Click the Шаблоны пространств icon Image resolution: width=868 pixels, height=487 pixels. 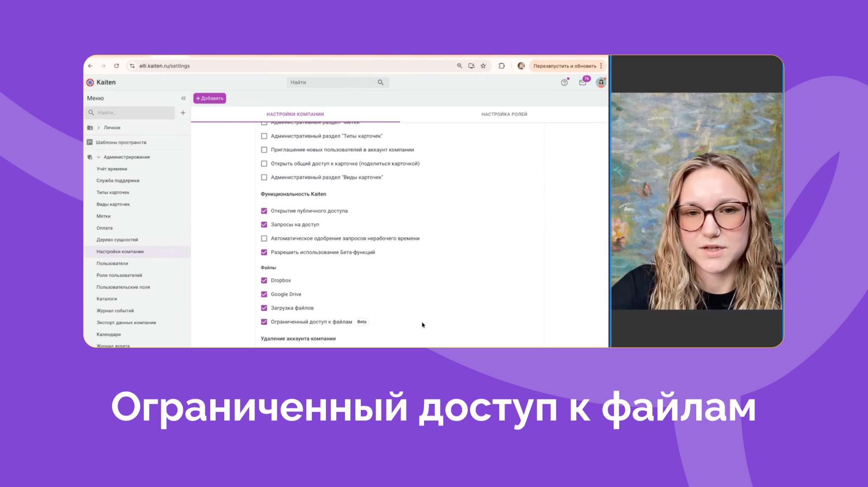point(90,142)
